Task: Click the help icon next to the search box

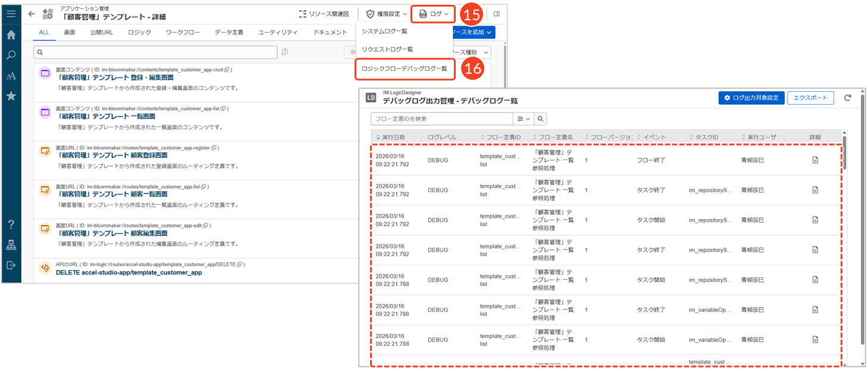Action: [x=285, y=52]
